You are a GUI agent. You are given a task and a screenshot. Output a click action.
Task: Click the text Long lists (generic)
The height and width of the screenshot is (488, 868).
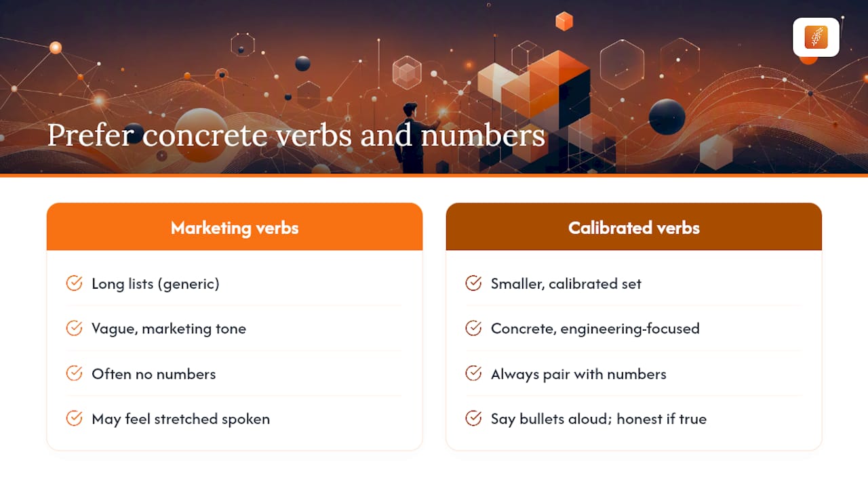[156, 284]
